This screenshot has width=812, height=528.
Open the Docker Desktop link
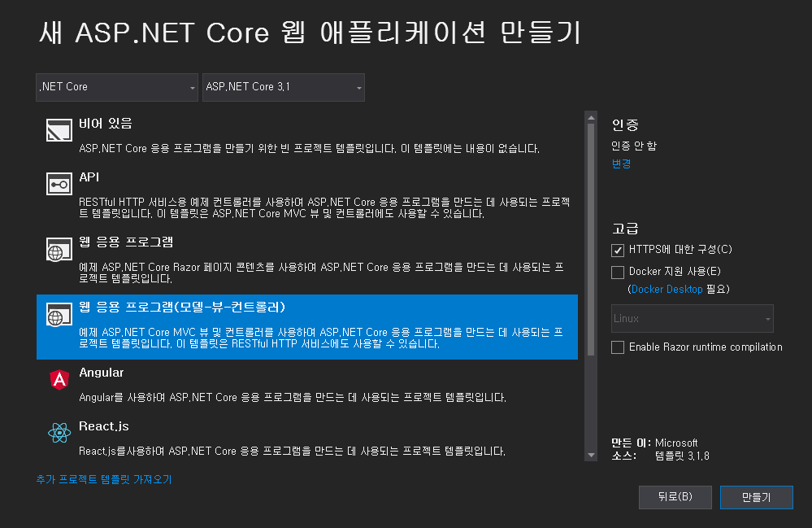[667, 289]
